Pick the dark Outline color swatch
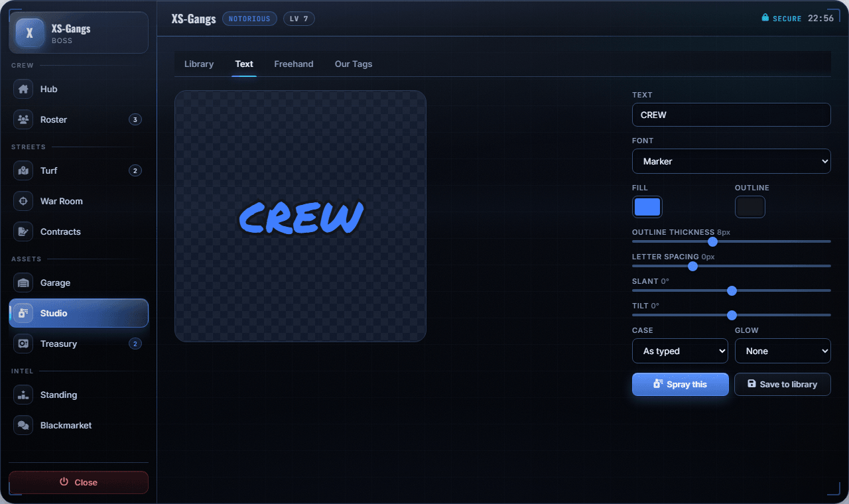 [750, 207]
